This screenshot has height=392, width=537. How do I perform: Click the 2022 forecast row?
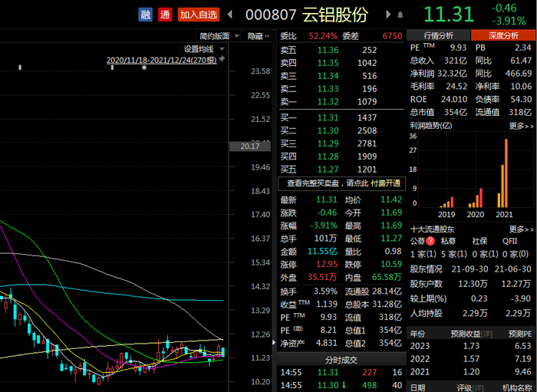(x=471, y=359)
